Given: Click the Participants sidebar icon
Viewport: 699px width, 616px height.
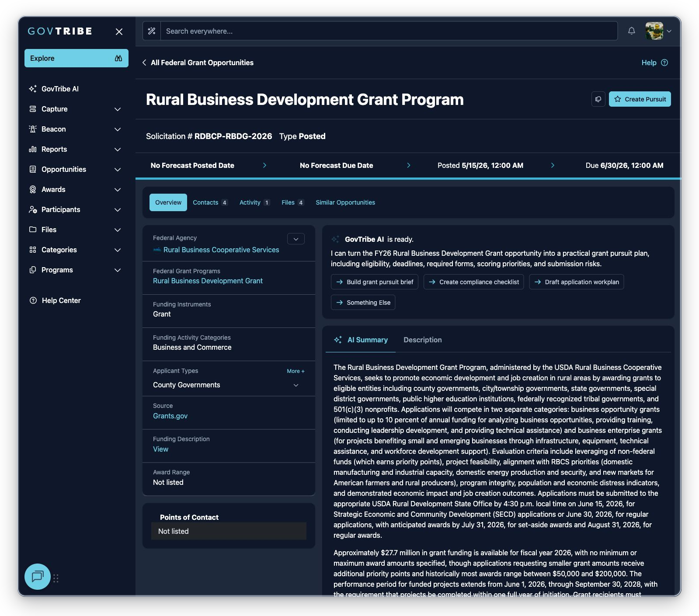Looking at the screenshot, I should coord(33,209).
